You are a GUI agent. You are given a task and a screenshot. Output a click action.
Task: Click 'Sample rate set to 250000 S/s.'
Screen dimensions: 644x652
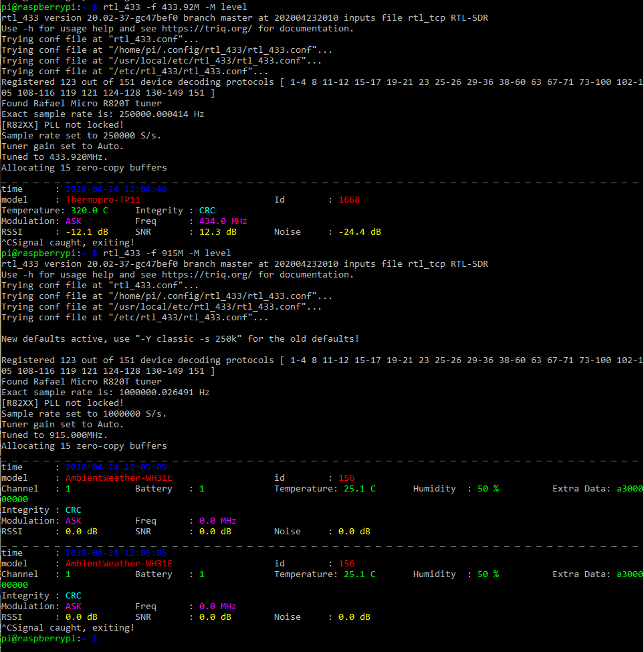coord(81,136)
